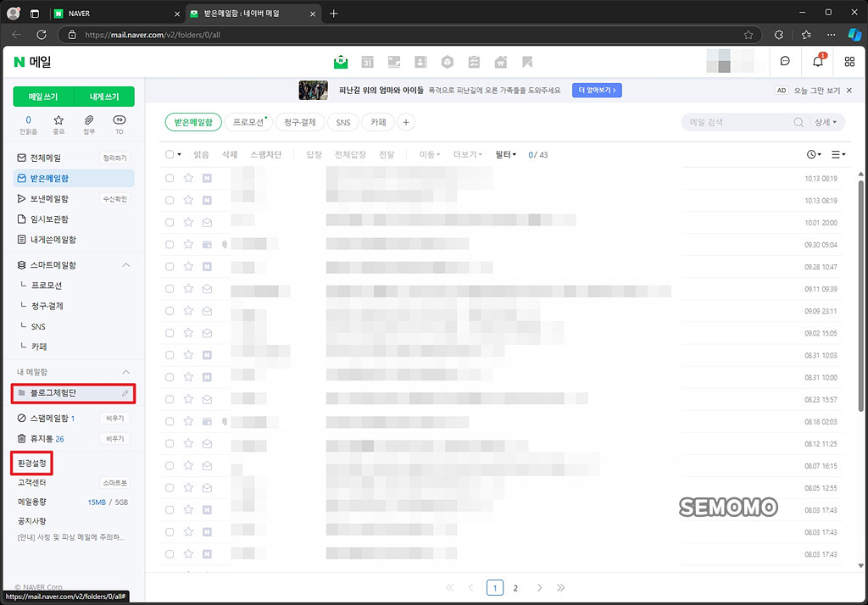Click the 내게쓰기 button
This screenshot has height=605, width=868.
[x=104, y=97]
